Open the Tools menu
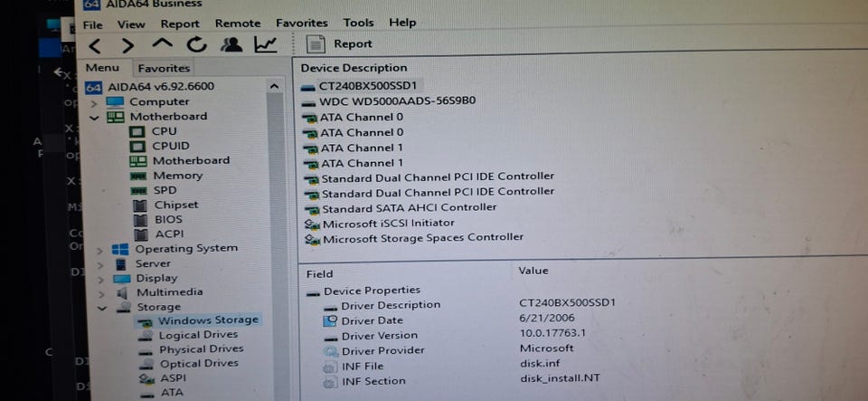Screen dimensions: 868x401 358,23
